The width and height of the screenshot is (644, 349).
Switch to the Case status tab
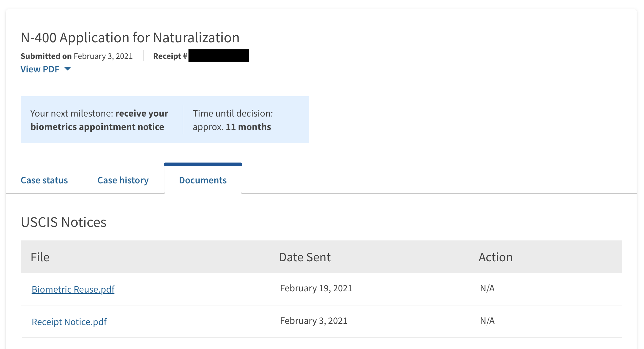44,180
